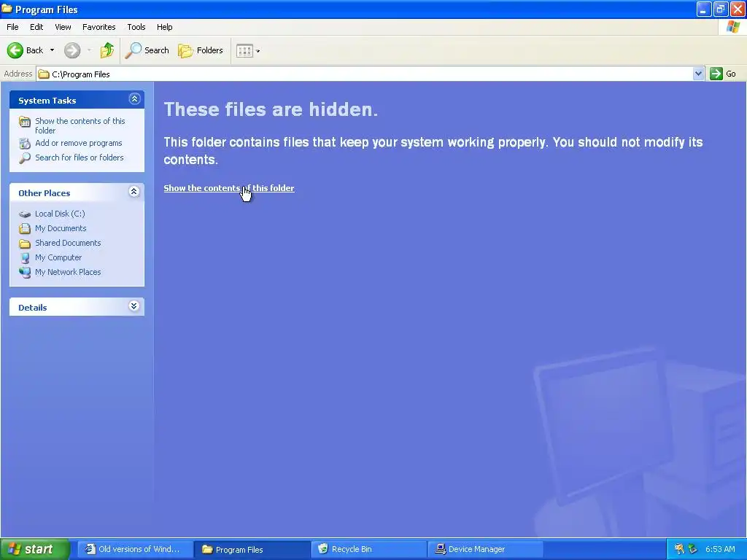The height and width of the screenshot is (560, 747).
Task: Click the Show contents folder icon in System Tasks
Action: (25, 122)
